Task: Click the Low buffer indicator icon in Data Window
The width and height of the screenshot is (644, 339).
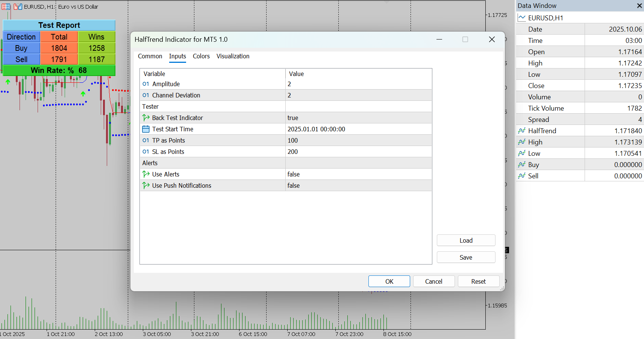Action: point(522,153)
